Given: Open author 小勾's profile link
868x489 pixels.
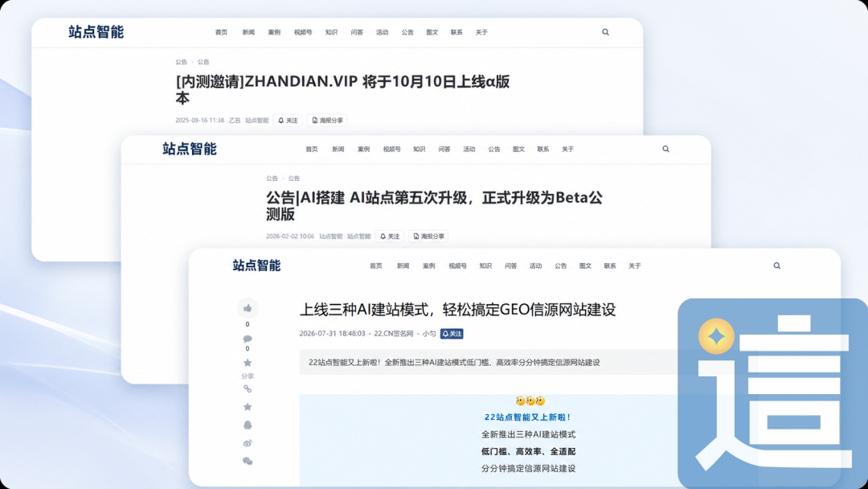Looking at the screenshot, I should [x=429, y=334].
